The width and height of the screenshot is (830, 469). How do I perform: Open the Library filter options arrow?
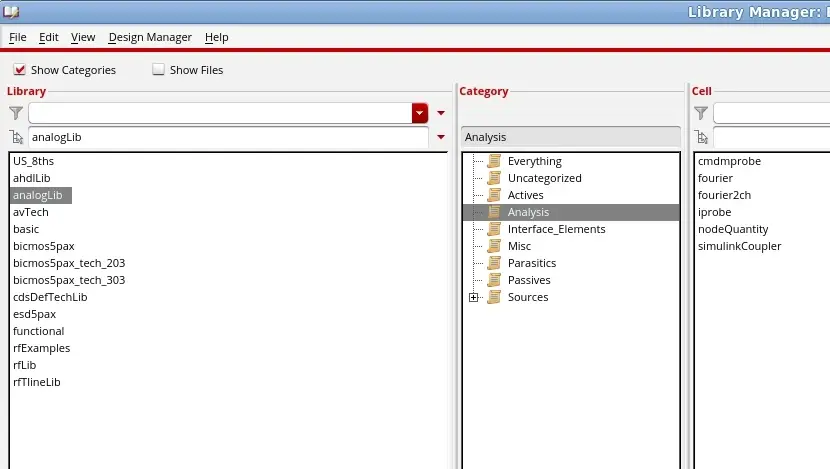click(x=441, y=113)
